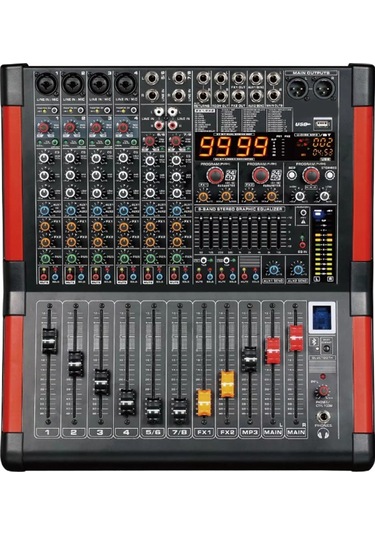
Task: Click the blue Bluetooth screen above the Bluetooth symbol
Action: pyautogui.click(x=322, y=318)
